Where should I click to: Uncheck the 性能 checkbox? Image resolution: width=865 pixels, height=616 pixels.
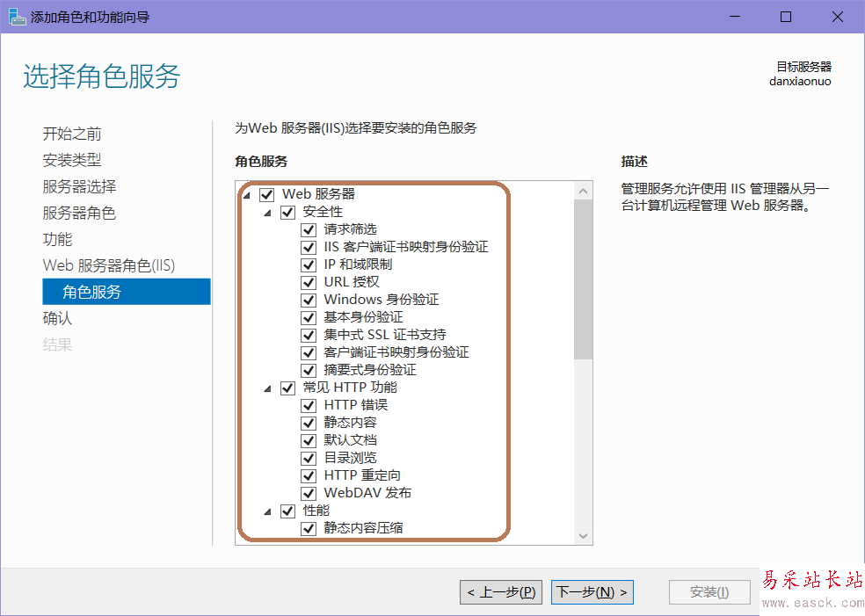tap(288, 511)
